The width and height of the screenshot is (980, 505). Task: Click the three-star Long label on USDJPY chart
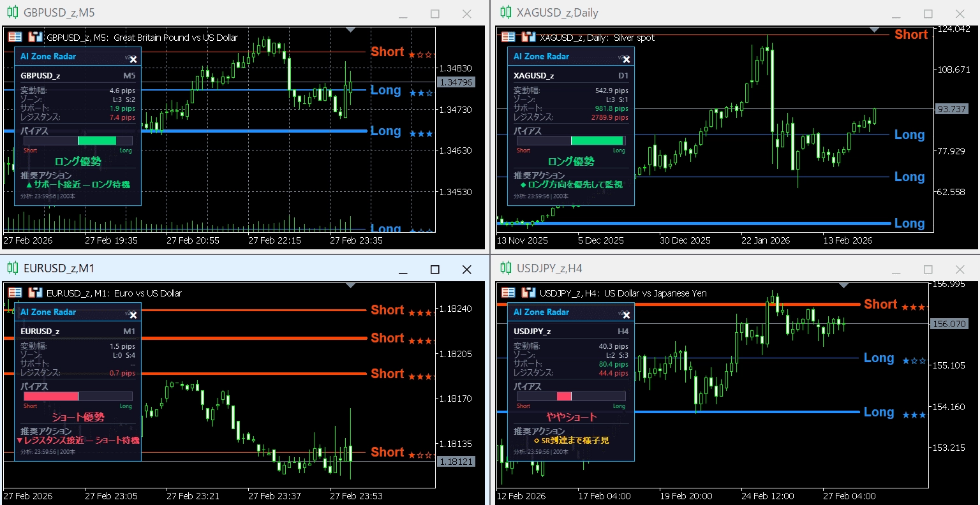(879, 413)
